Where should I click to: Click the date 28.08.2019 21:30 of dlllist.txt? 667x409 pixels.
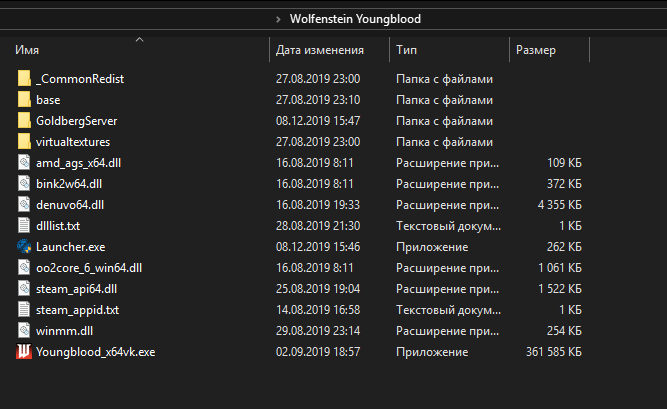[318, 226]
